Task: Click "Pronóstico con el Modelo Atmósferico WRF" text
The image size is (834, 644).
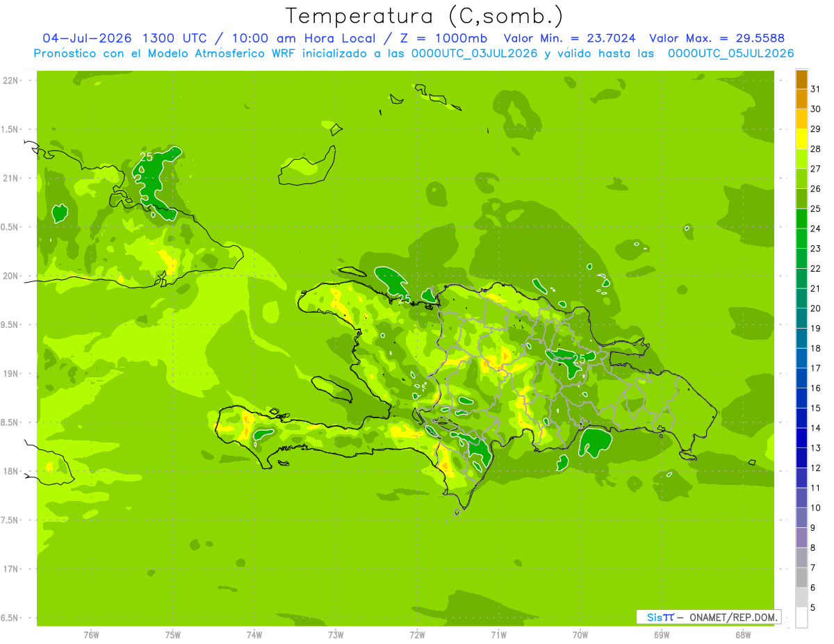Action: pyautogui.click(x=166, y=53)
